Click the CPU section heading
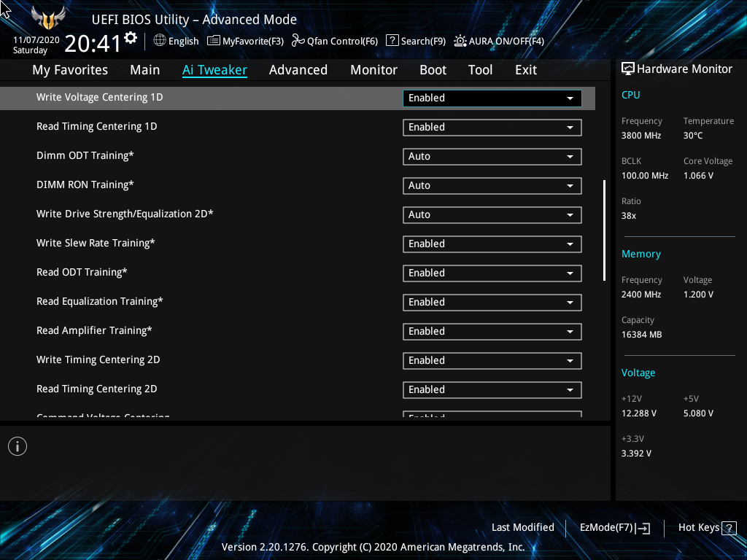 631,95
